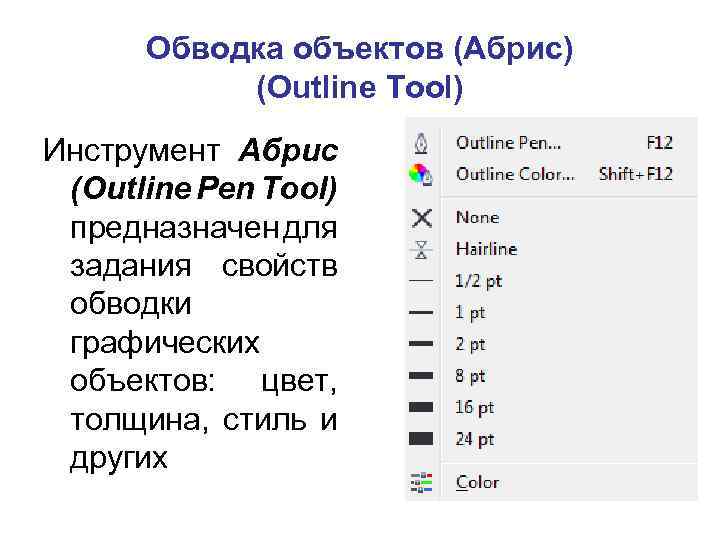The width and height of the screenshot is (720, 540).
Task: Click the 1 pt line icon
Action: [x=421, y=312]
